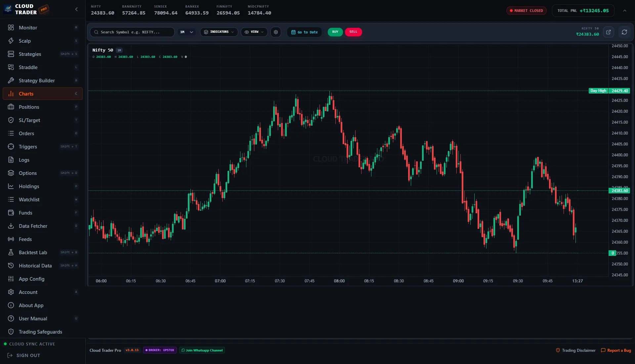Click the BANKEX 64933.59 ticker
The height and width of the screenshot is (364, 635).
[197, 10]
